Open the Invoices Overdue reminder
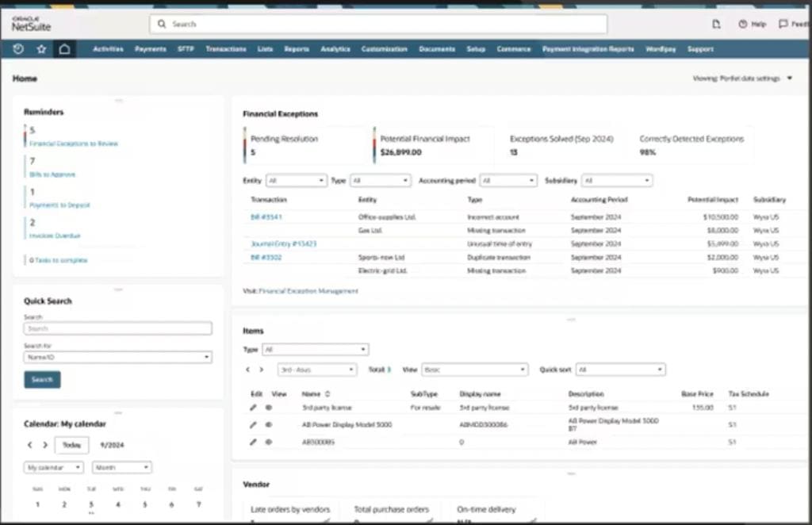This screenshot has width=812, height=525. point(55,236)
